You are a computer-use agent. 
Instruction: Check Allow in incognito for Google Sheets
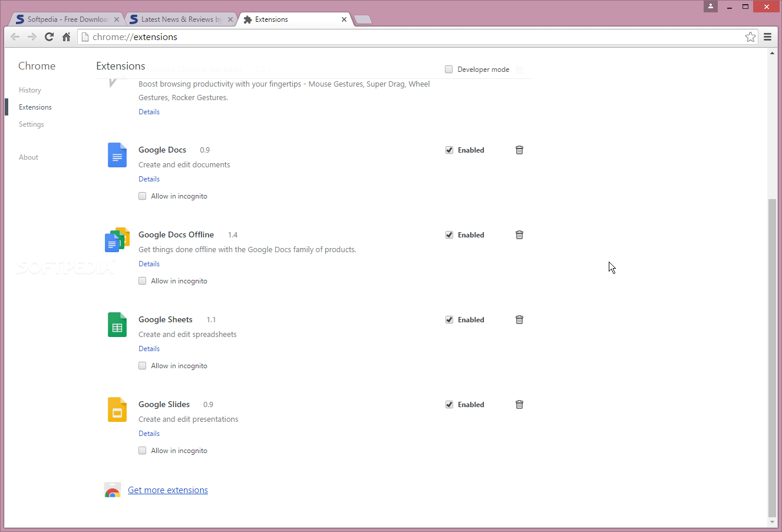tap(142, 365)
